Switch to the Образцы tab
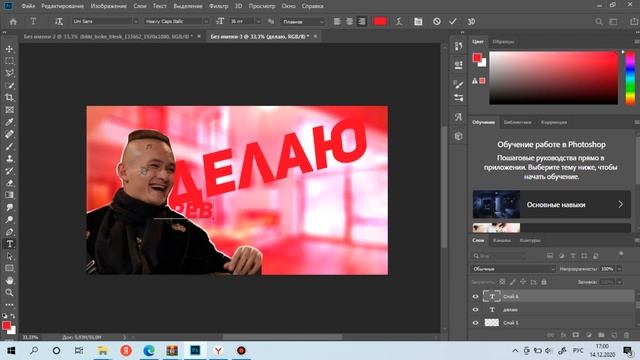Screen dimensions: 640x360 click(503, 42)
